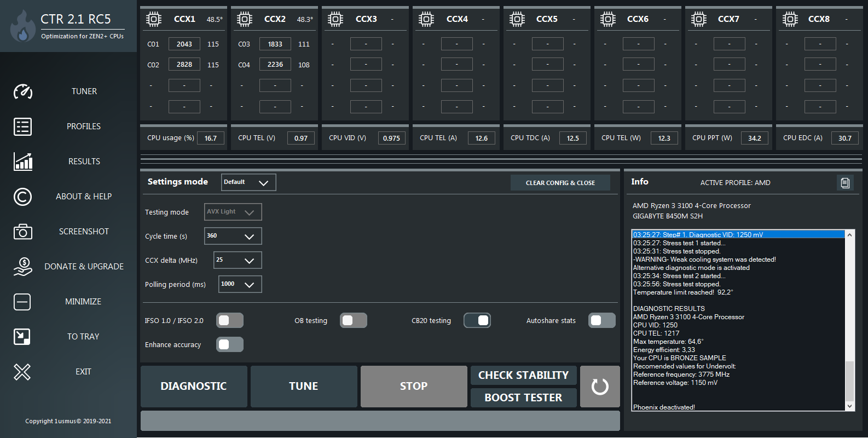The image size is (868, 438).
Task: Click the CCX6 chip icon
Action: 608,19
